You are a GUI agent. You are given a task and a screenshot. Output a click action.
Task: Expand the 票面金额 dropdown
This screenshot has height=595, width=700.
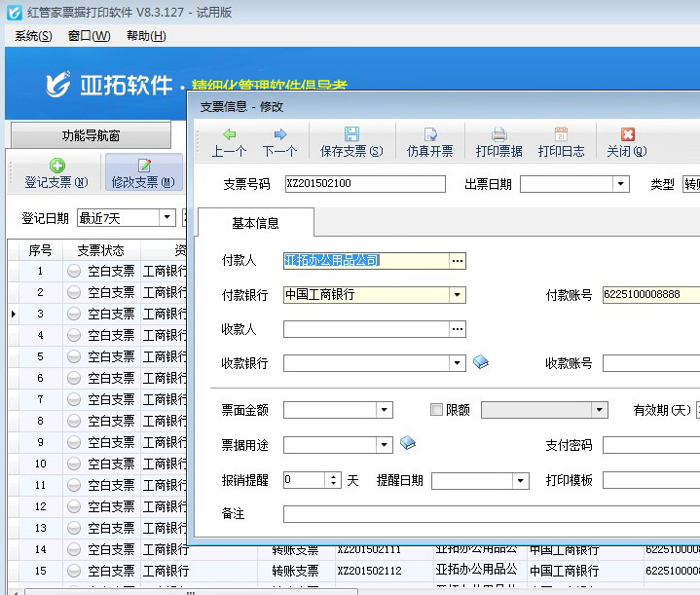[384, 410]
